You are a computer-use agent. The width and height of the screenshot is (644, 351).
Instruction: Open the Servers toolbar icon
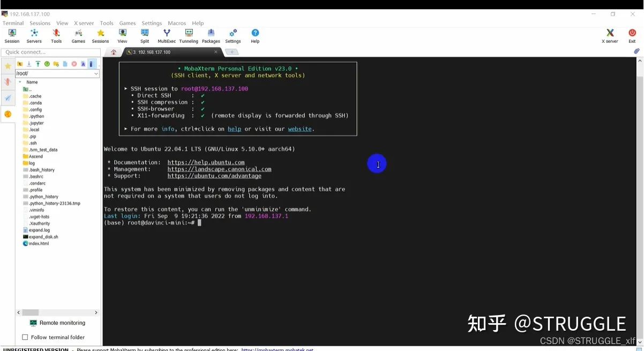(34, 36)
